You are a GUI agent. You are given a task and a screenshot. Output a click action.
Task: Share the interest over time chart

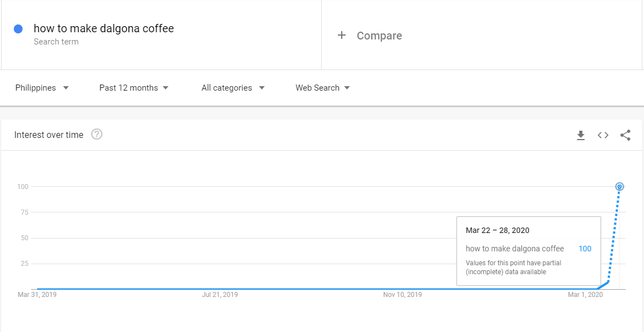[625, 135]
